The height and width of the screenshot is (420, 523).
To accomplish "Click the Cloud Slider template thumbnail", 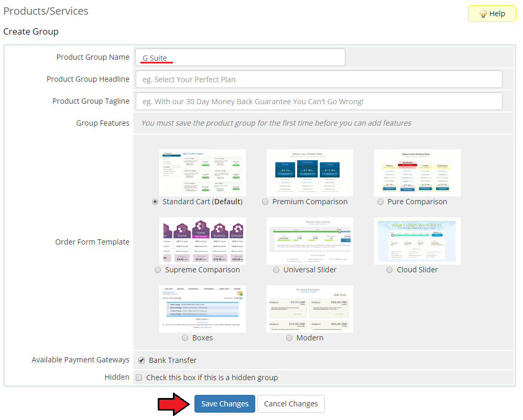I will click(417, 241).
